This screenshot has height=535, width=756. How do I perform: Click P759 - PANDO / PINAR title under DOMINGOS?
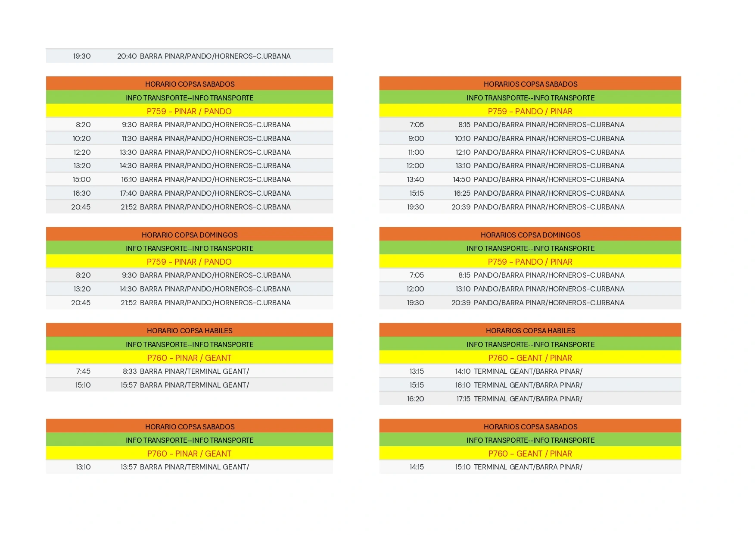click(x=530, y=262)
